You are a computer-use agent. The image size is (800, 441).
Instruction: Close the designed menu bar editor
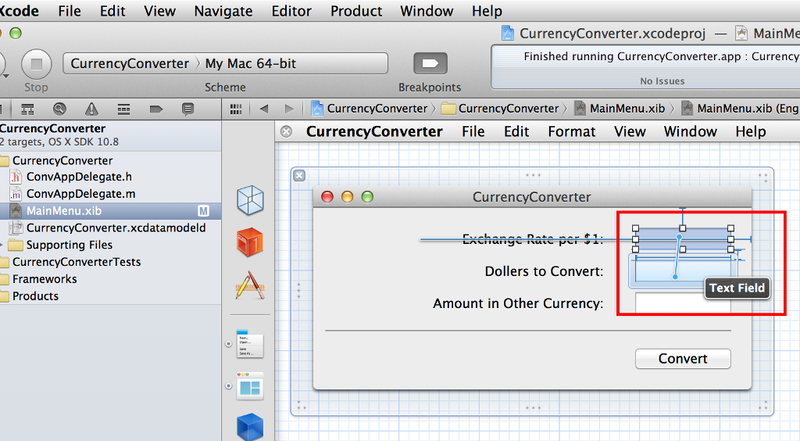[286, 131]
